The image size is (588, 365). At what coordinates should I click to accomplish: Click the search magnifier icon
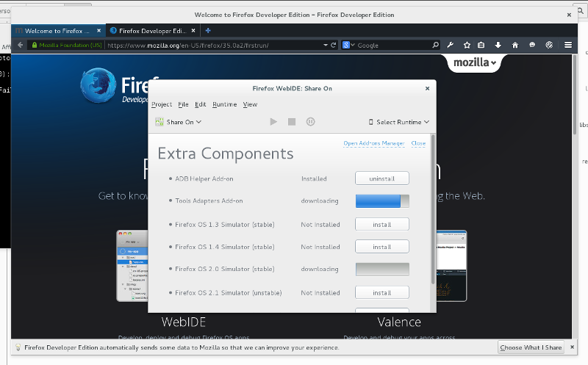(x=435, y=45)
